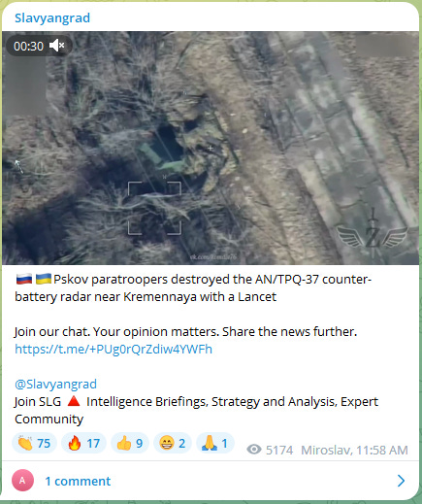This screenshot has height=504, width=422.
Task: Open the Slavyangrad channel name header
Action: point(52,17)
